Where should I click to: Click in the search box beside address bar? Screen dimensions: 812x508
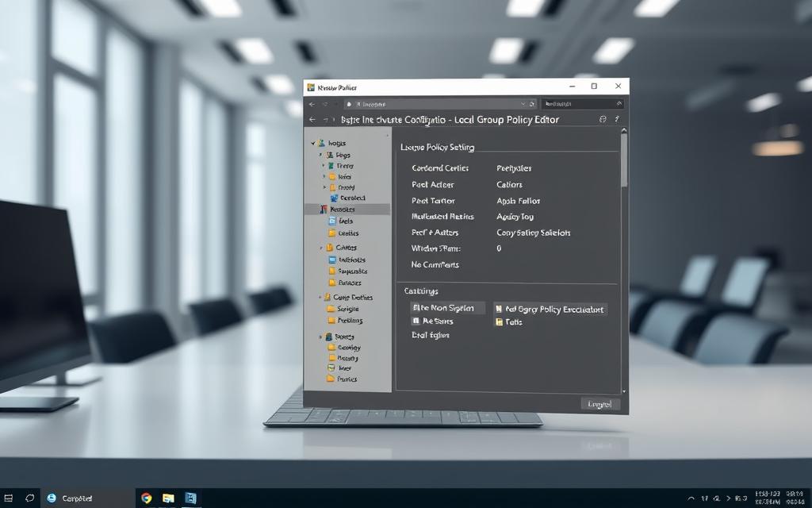[582, 104]
